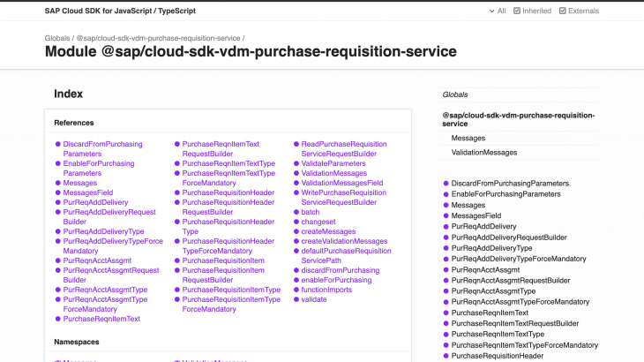The height and width of the screenshot is (362, 644).
Task: Open PurchaseRequisitionItemType index link
Action: pyautogui.click(x=231, y=290)
